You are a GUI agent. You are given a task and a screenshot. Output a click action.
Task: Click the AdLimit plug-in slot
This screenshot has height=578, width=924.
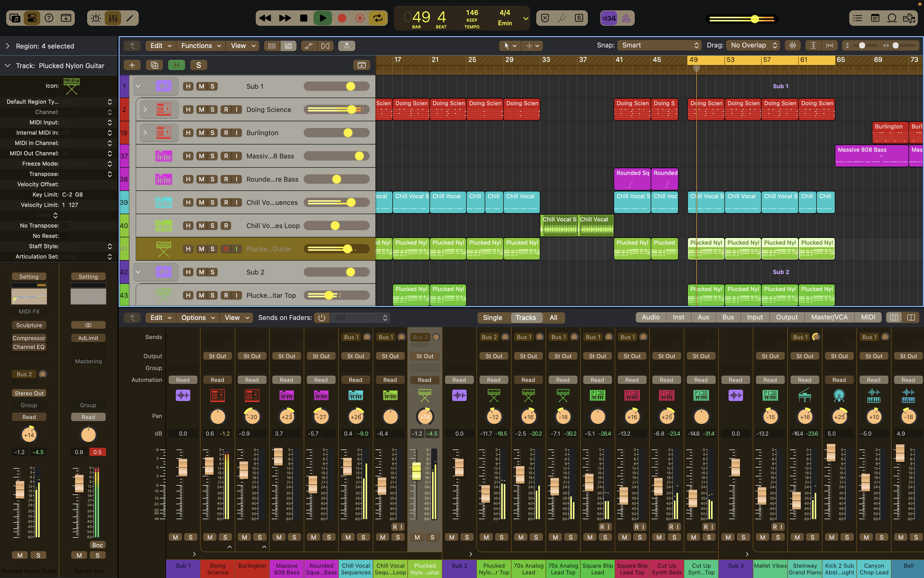(x=88, y=338)
